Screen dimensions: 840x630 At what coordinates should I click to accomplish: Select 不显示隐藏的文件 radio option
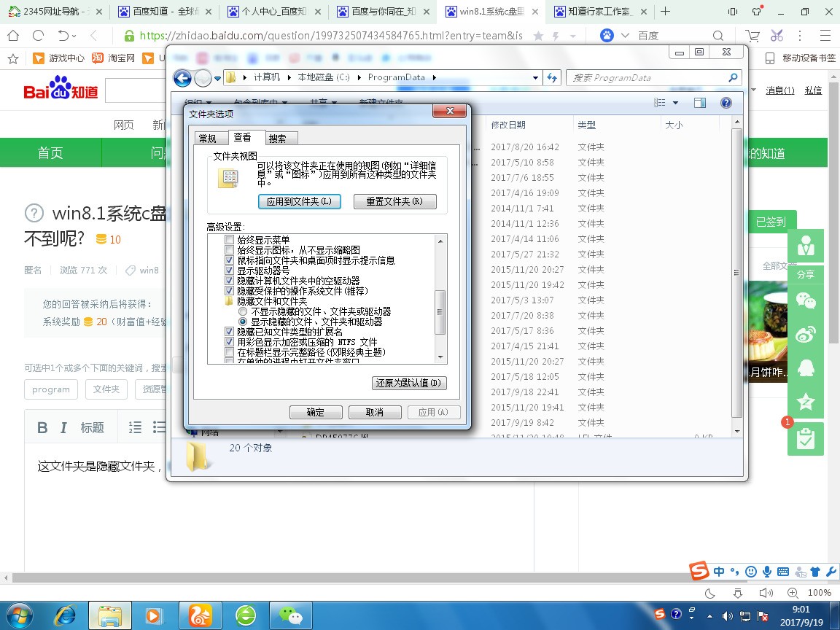(x=241, y=311)
